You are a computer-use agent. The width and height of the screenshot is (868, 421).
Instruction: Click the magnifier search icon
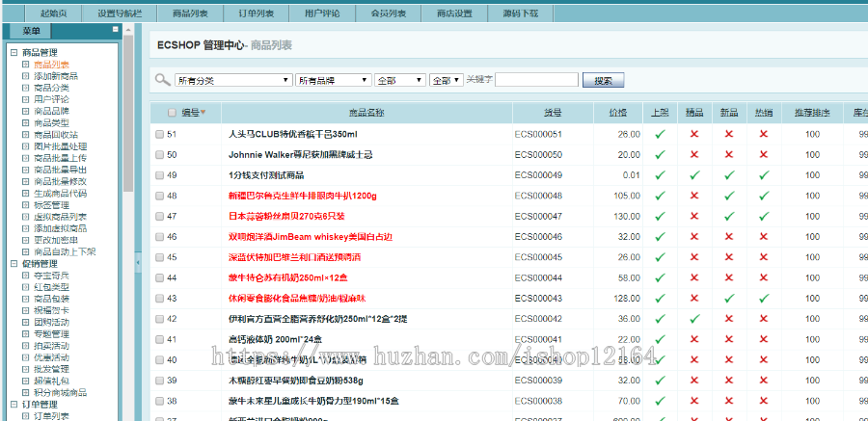tap(162, 80)
